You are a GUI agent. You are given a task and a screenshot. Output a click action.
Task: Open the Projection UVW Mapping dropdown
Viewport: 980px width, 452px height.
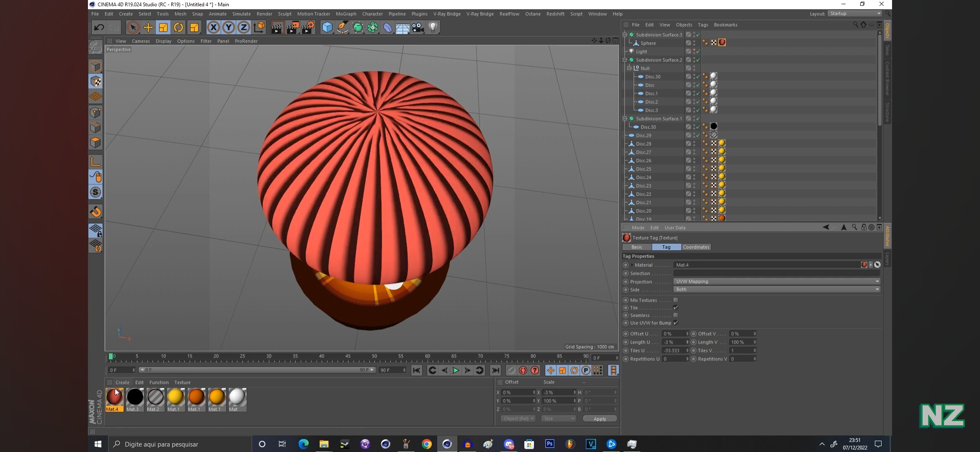(x=777, y=281)
